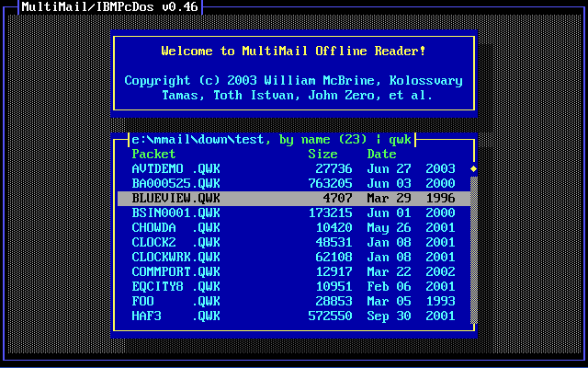Click the copyright notice text

(293, 87)
